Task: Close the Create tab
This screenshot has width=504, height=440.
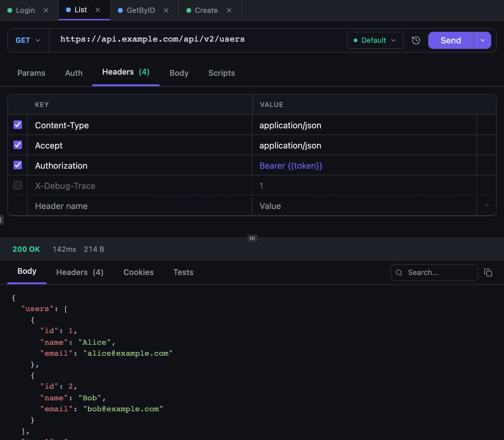Action: (x=229, y=10)
